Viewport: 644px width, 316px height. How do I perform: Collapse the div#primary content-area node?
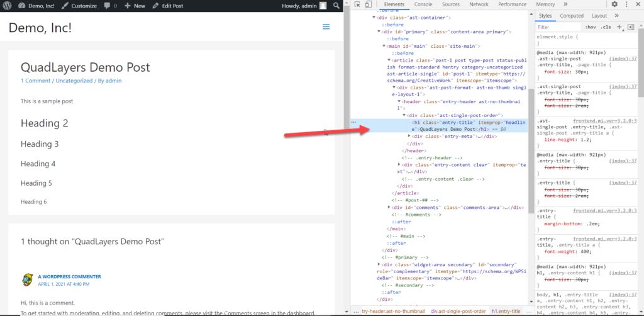coord(379,31)
